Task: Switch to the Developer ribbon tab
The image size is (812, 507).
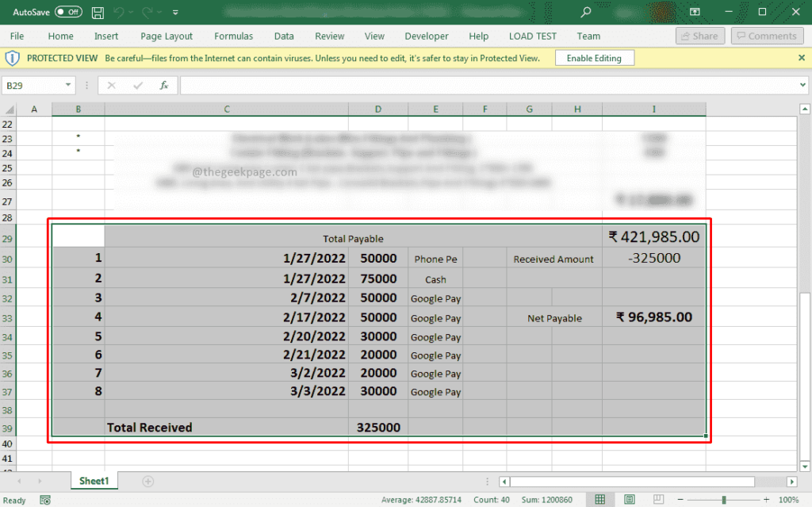Action: click(427, 36)
